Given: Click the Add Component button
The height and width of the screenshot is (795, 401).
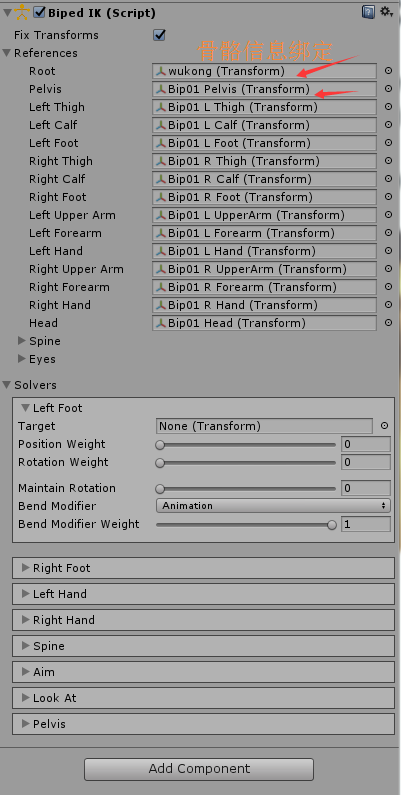Looking at the screenshot, I should (199, 769).
